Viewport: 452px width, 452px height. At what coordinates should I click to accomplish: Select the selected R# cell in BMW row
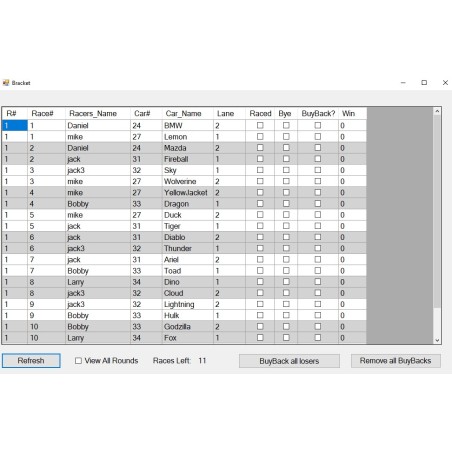click(15, 125)
